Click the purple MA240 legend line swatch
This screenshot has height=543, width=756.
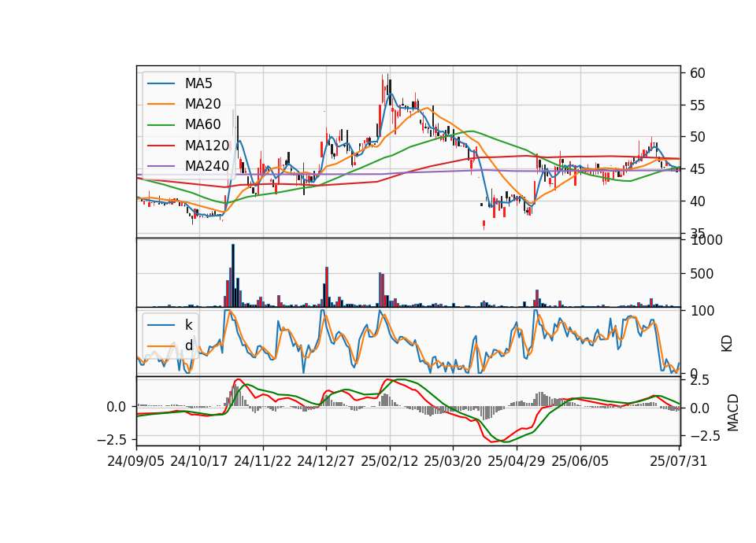[161, 166]
